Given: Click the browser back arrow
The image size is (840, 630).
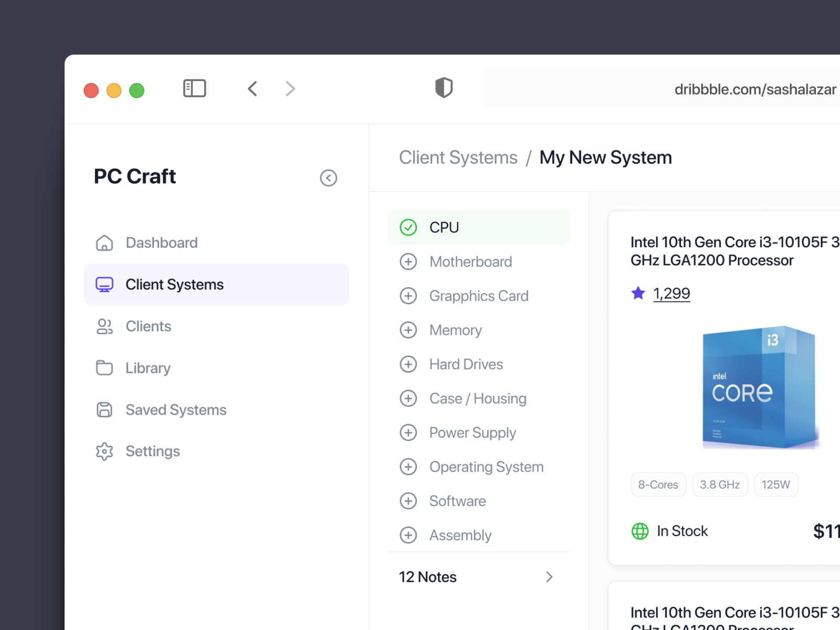Looking at the screenshot, I should click(x=253, y=88).
